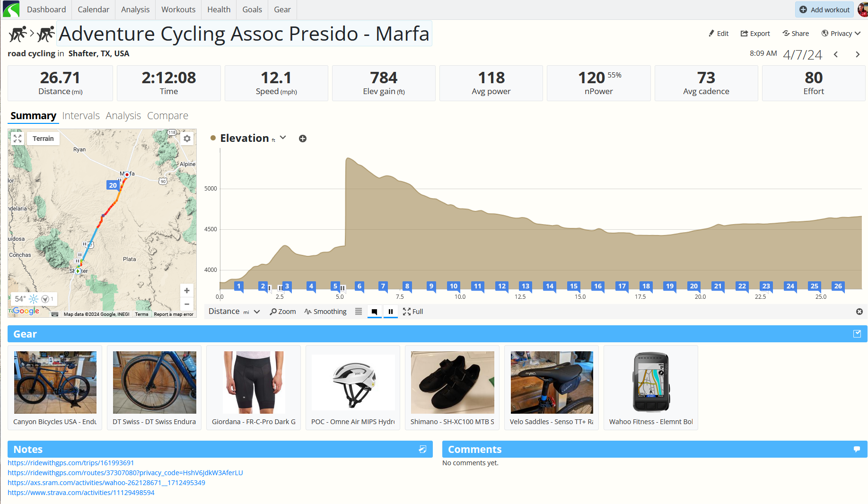Go to the next workout arrow

858,54
